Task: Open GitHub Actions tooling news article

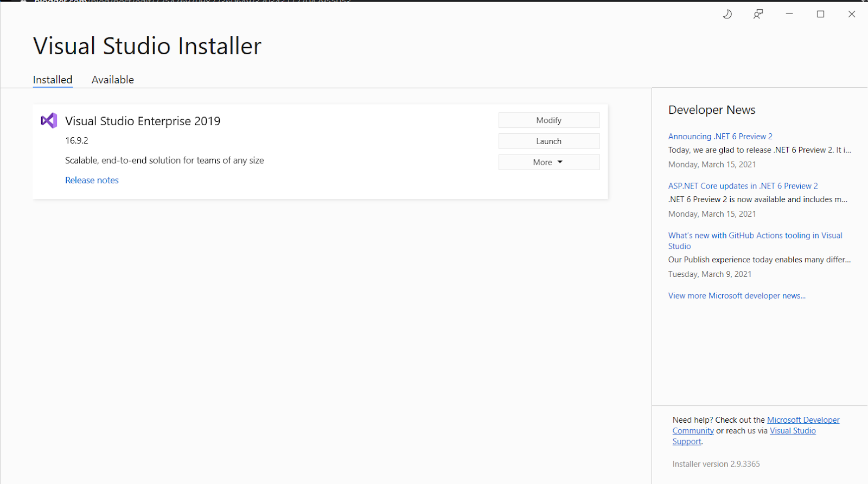Action: (755, 241)
